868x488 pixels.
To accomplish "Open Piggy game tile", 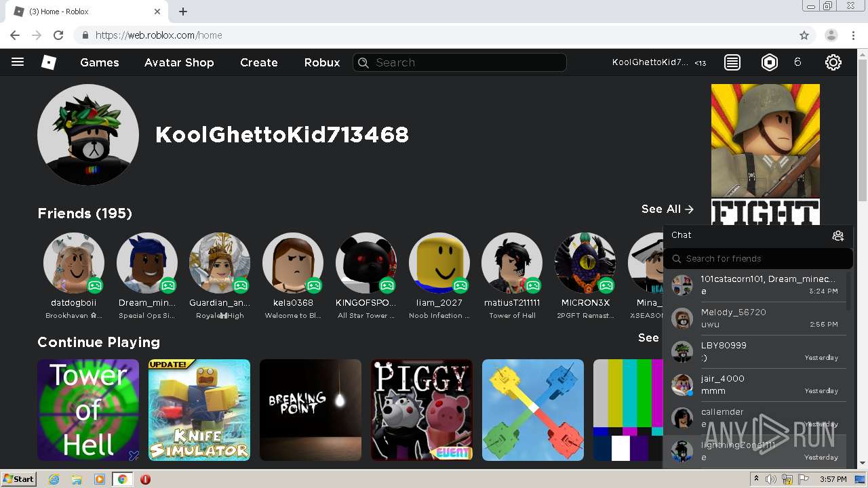I will click(422, 410).
